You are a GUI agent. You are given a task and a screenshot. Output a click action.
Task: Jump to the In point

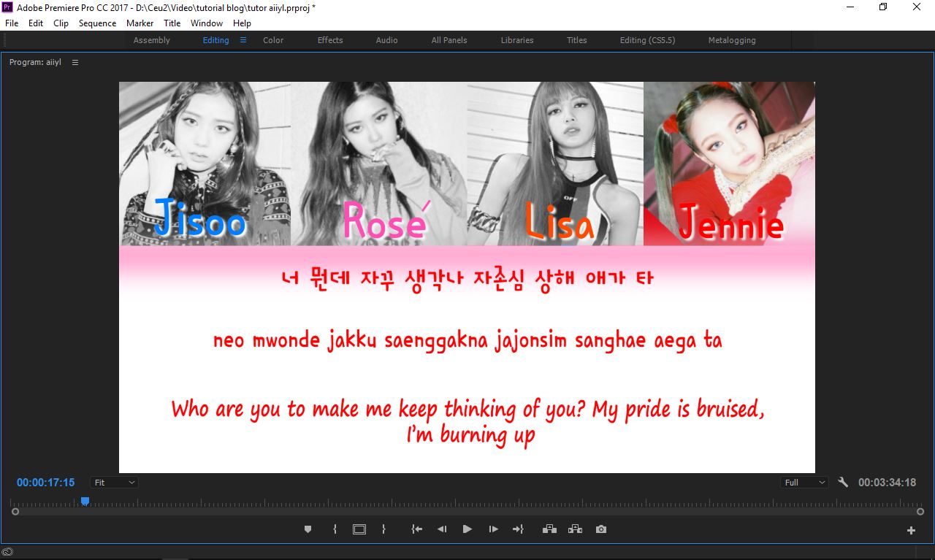pyautogui.click(x=416, y=529)
